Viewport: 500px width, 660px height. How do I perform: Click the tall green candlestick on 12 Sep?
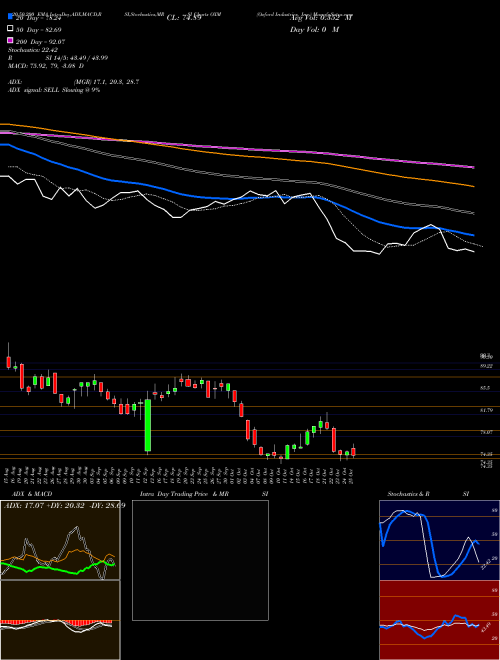148,426
